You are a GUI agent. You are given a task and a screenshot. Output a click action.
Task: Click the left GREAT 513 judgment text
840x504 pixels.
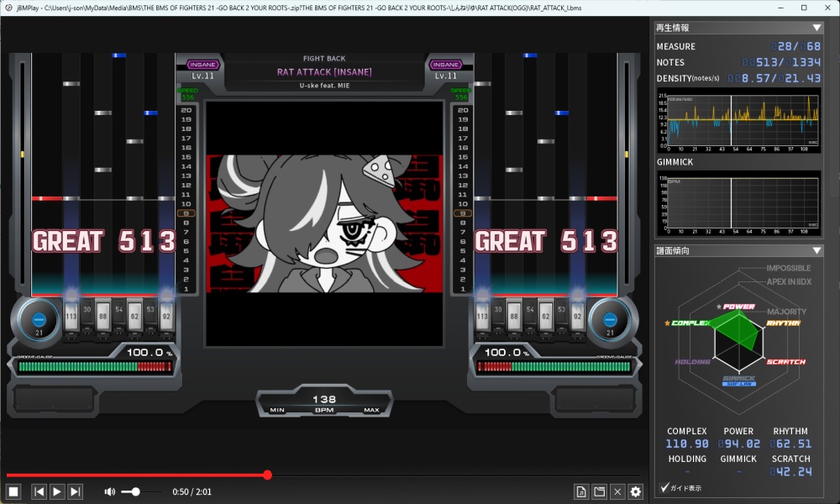pos(104,241)
